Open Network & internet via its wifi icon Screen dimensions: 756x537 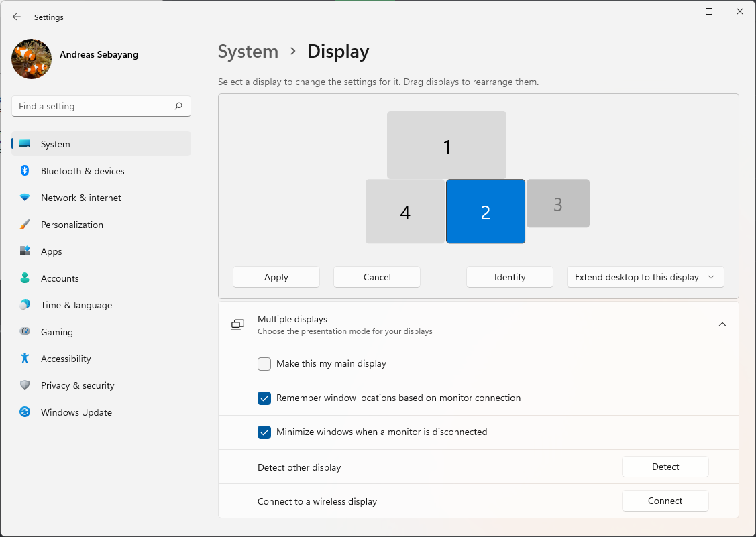pos(25,198)
